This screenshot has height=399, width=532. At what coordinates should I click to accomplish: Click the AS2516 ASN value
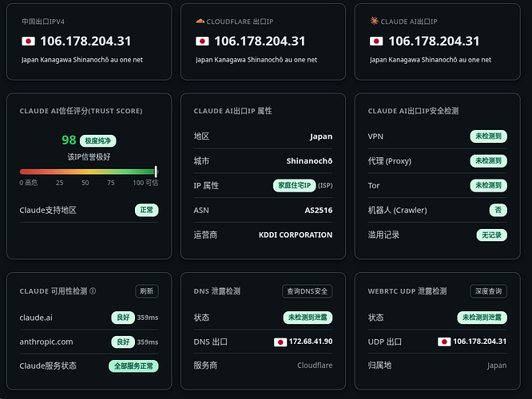pyautogui.click(x=318, y=210)
